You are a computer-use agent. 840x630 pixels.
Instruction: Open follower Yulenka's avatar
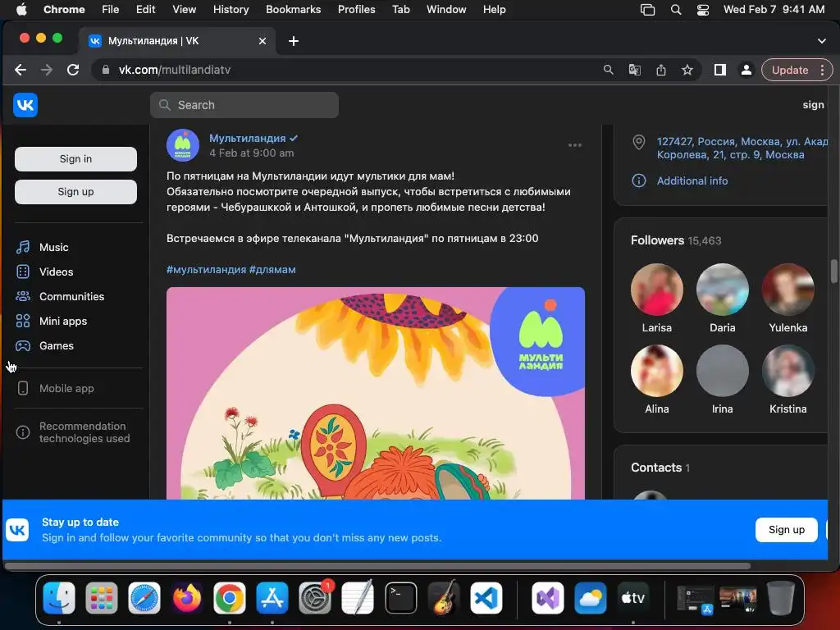[788, 290]
